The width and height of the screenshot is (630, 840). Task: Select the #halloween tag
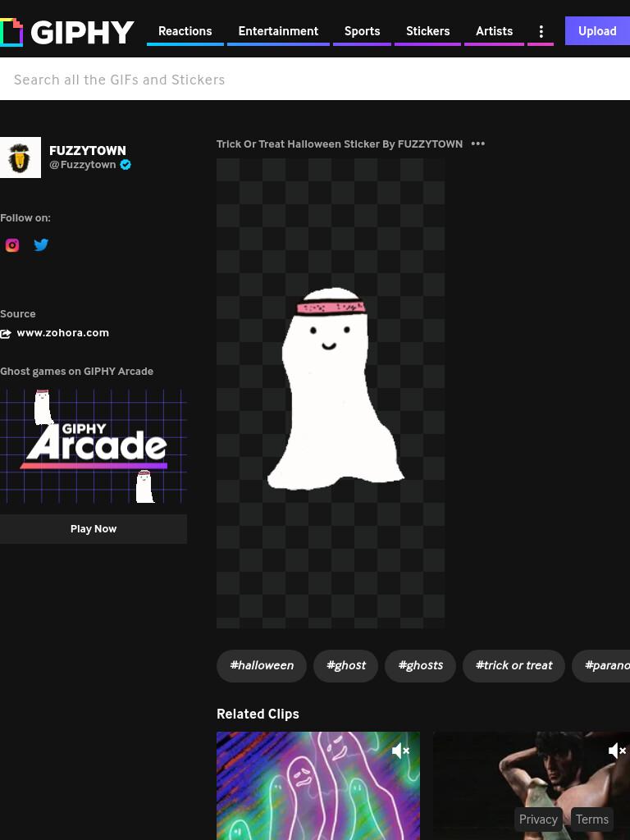(x=262, y=666)
